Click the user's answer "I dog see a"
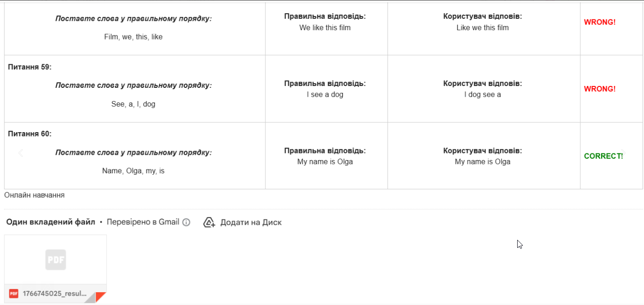 tap(482, 95)
